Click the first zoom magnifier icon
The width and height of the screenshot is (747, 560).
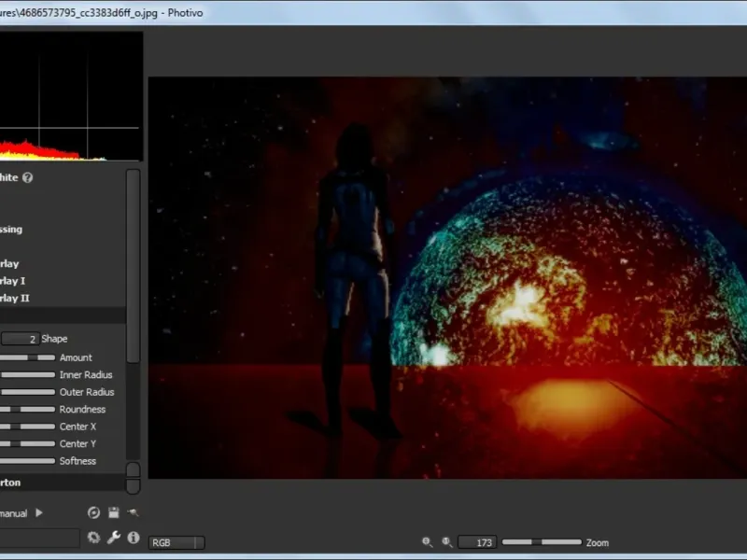[427, 542]
